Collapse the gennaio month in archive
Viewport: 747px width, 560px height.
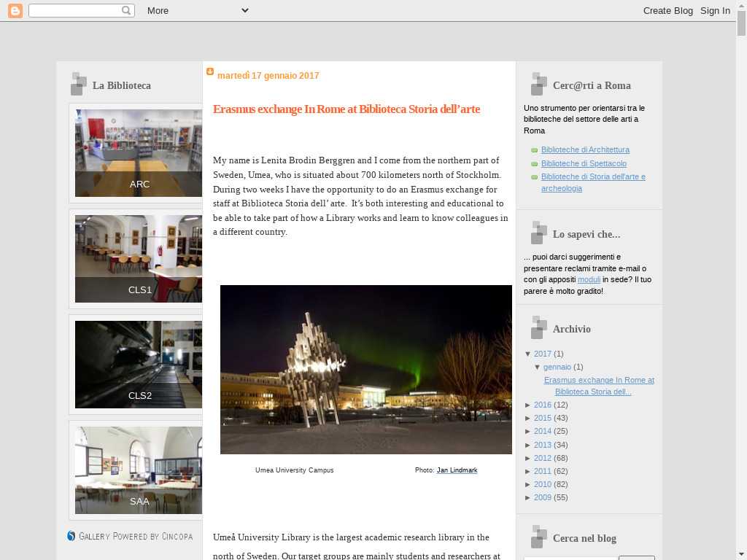[x=538, y=367]
